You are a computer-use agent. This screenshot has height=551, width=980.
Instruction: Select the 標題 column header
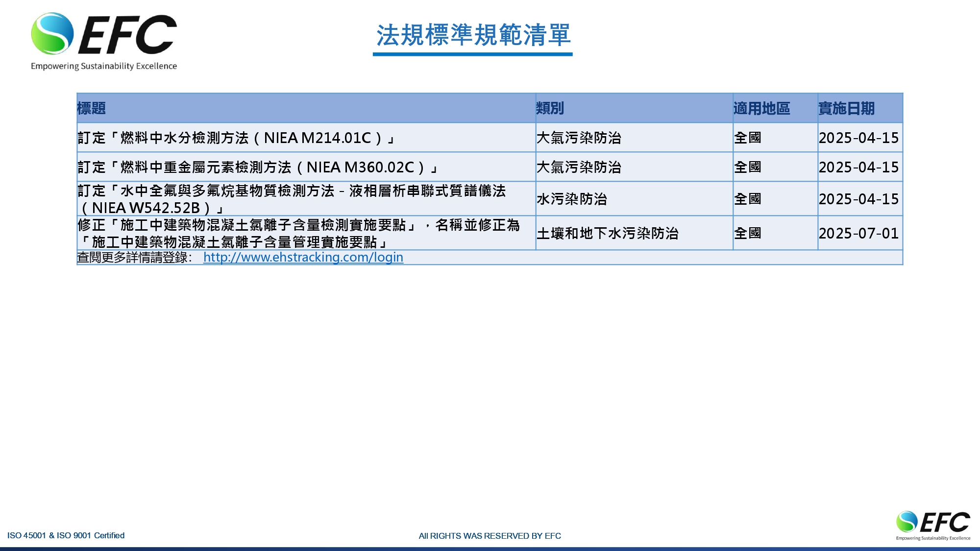click(92, 108)
